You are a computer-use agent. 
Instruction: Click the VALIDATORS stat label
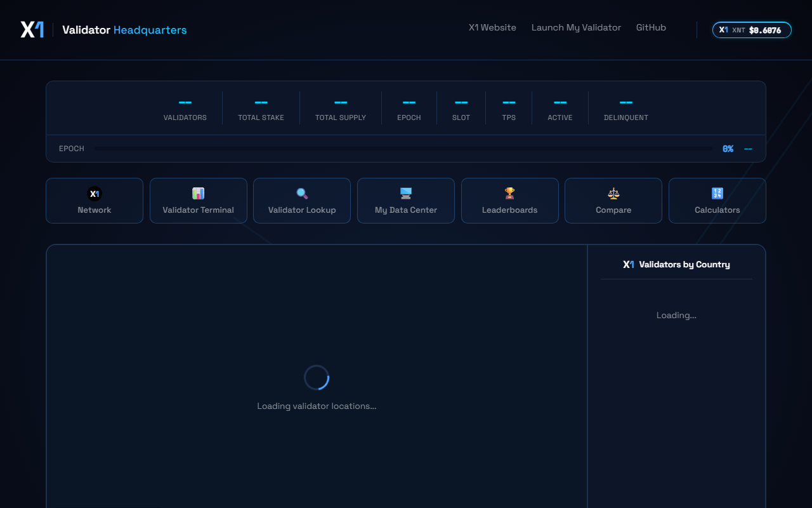point(185,117)
